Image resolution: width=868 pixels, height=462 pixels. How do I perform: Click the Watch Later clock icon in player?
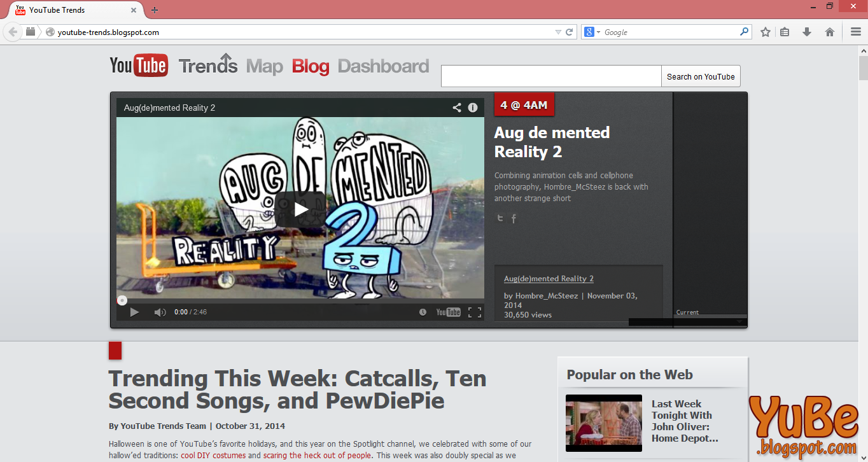click(423, 312)
